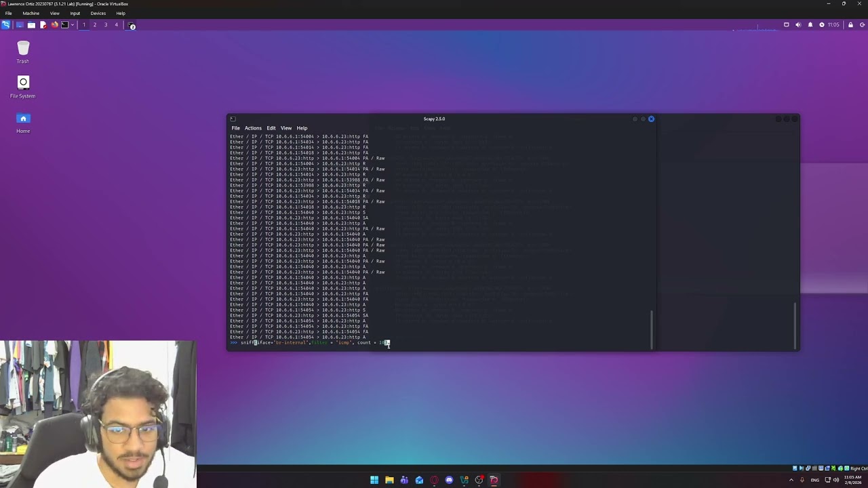The image size is (868, 488).
Task: Open the mail app taskbar icon
Action: pyautogui.click(x=419, y=480)
